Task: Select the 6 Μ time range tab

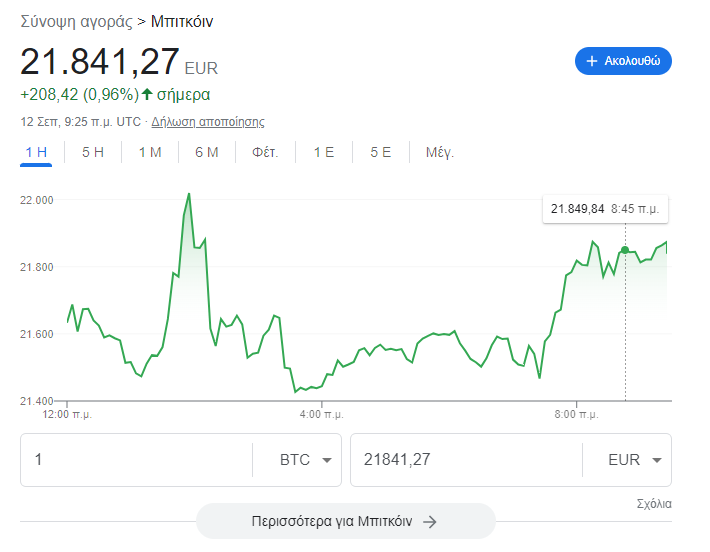Action: [207, 152]
